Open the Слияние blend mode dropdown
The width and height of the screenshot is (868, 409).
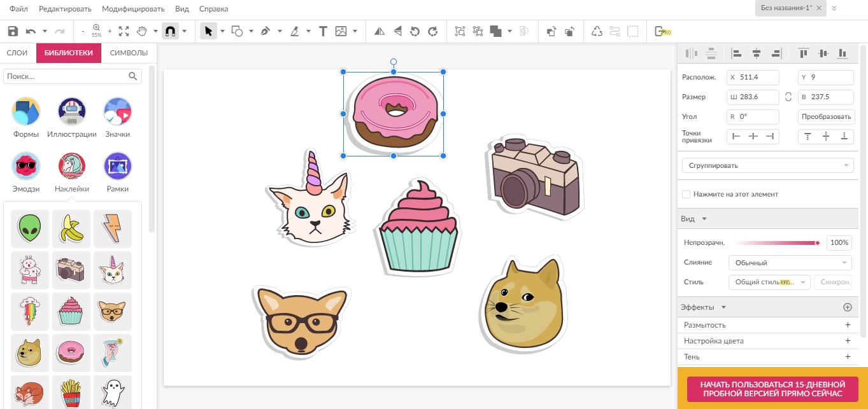pos(790,263)
